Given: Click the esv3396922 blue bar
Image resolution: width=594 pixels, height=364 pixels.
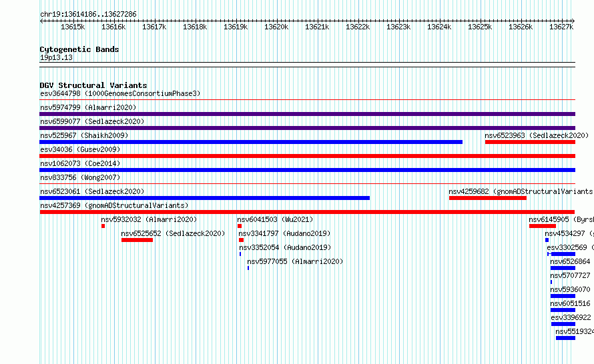Looking at the screenshot, I should 563,324.
